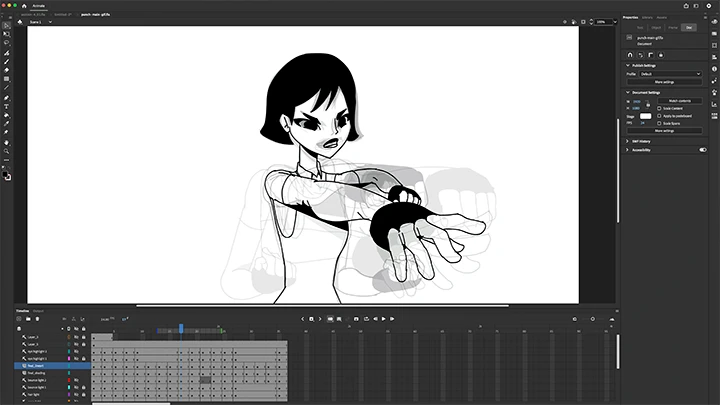Select the Hand tool
The image size is (720, 405).
coord(6,143)
